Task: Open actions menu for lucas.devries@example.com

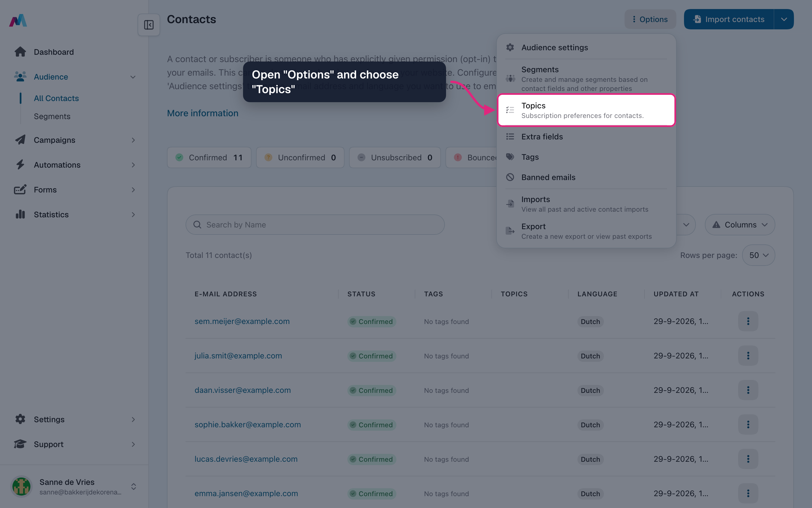Action: [x=748, y=459]
